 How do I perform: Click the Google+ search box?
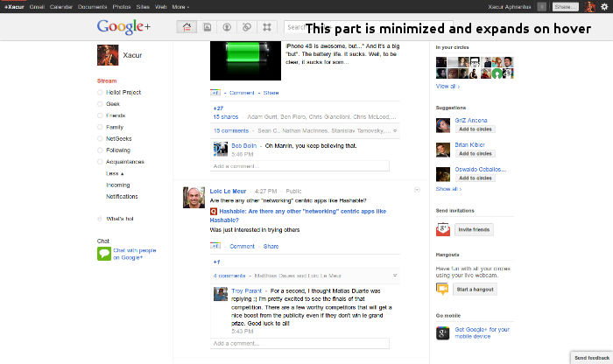(369, 27)
